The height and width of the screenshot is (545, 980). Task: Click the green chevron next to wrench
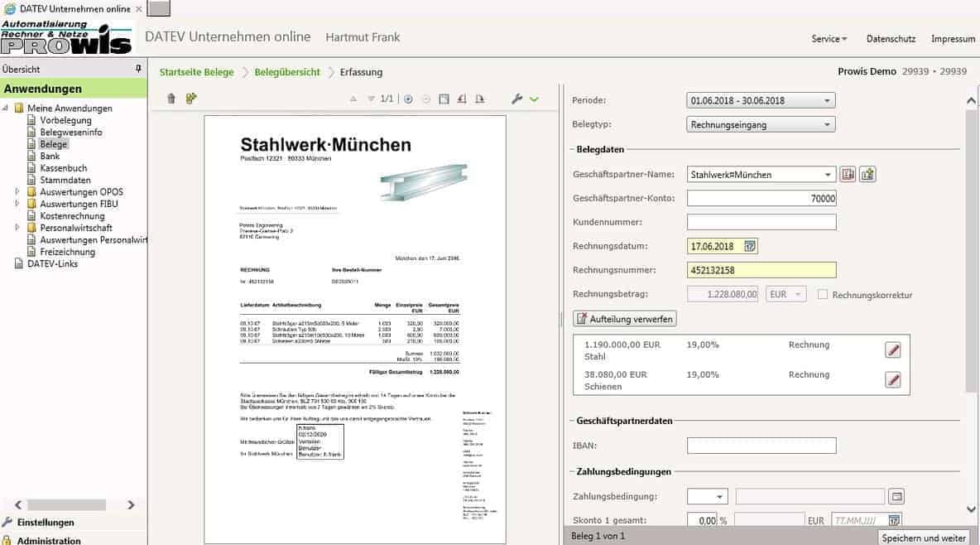coord(534,99)
